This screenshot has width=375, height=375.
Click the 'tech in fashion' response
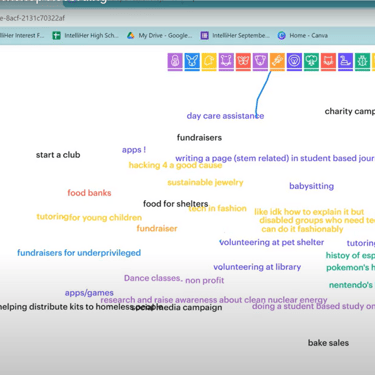coord(218,209)
